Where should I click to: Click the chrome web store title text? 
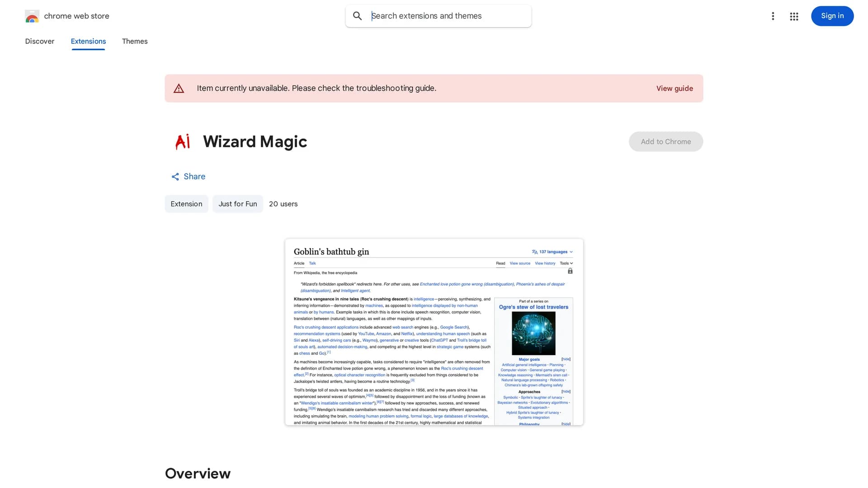coord(76,16)
